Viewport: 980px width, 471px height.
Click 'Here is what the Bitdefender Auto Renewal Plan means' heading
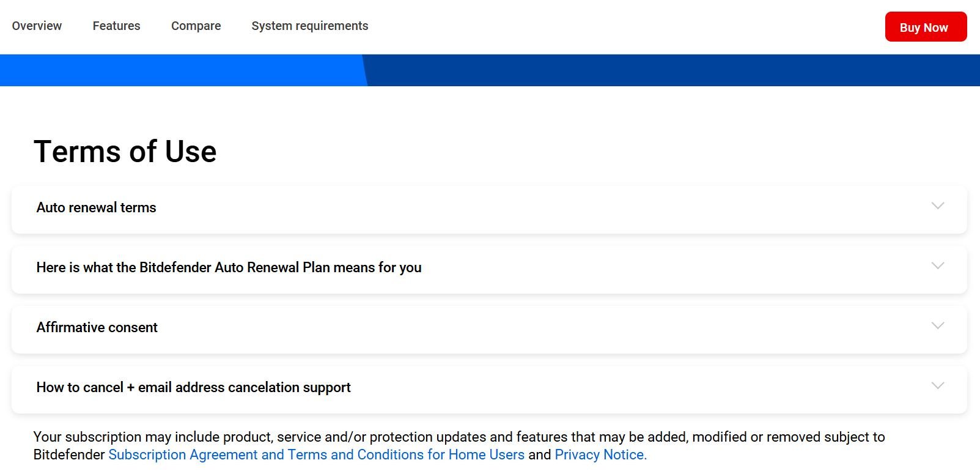click(229, 267)
